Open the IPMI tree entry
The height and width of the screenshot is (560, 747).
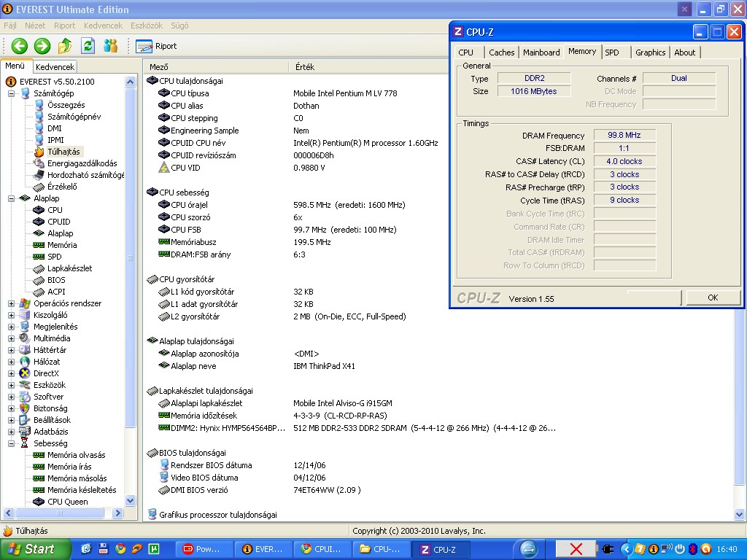[55, 140]
